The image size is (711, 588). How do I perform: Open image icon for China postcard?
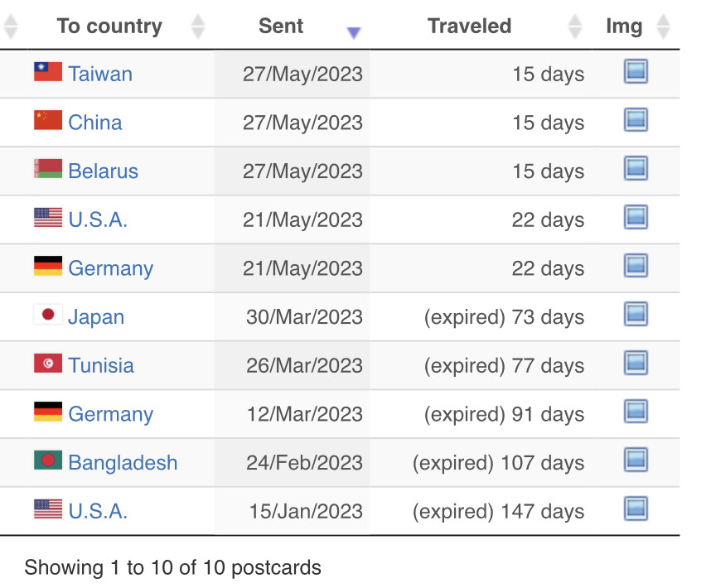636,120
